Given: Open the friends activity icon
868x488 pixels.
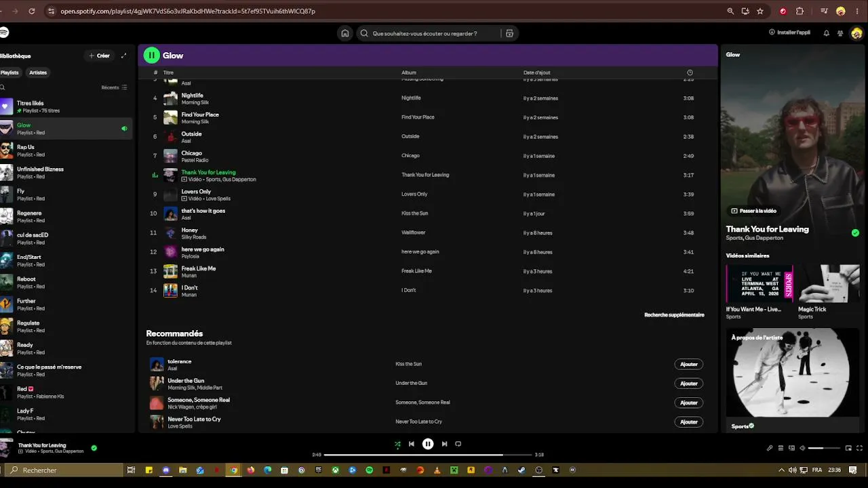Looking at the screenshot, I should click(840, 33).
